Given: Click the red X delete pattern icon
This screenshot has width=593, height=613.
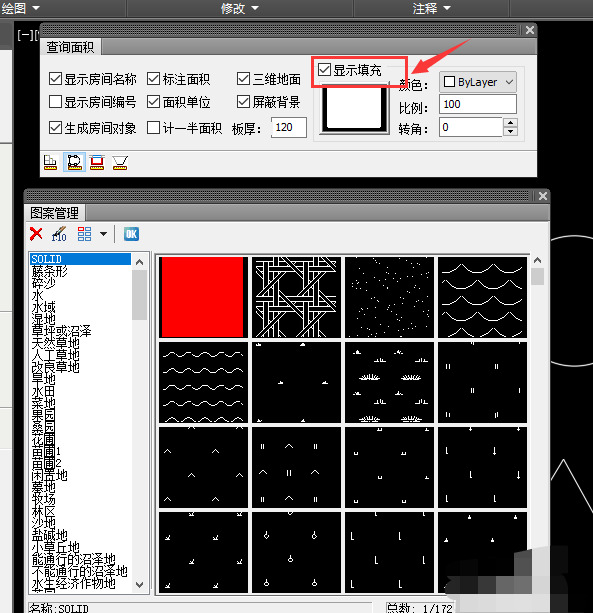Looking at the screenshot, I should [36, 234].
